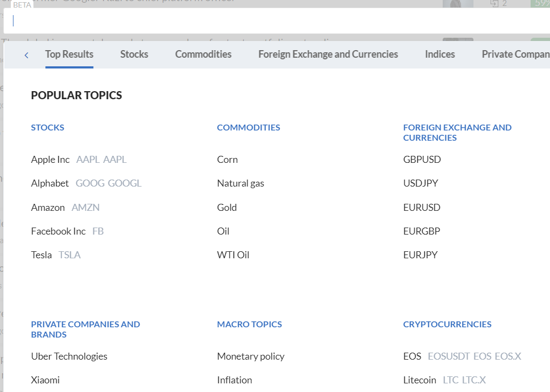Select EURUSD currency pair

click(x=422, y=208)
